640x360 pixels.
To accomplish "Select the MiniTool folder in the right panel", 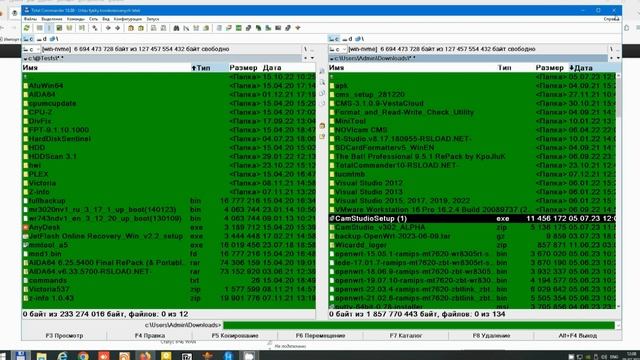I will 472,121.
